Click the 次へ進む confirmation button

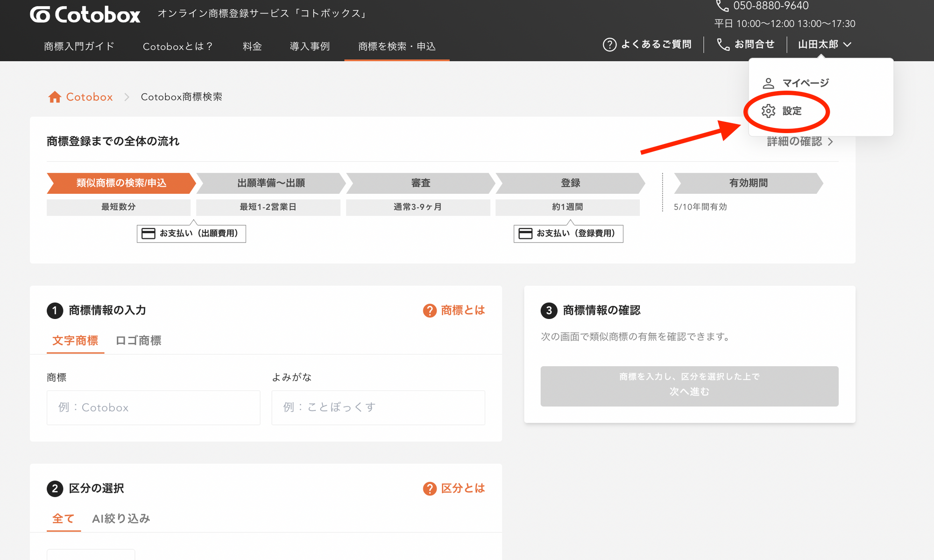[x=689, y=386]
